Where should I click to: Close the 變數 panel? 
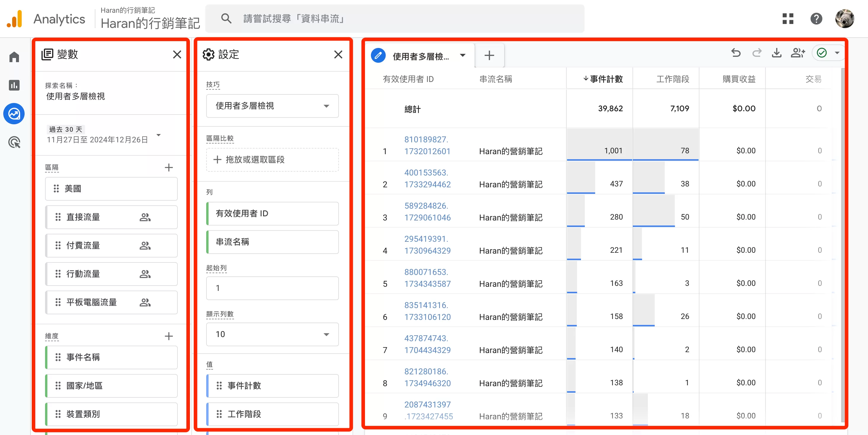tap(177, 54)
